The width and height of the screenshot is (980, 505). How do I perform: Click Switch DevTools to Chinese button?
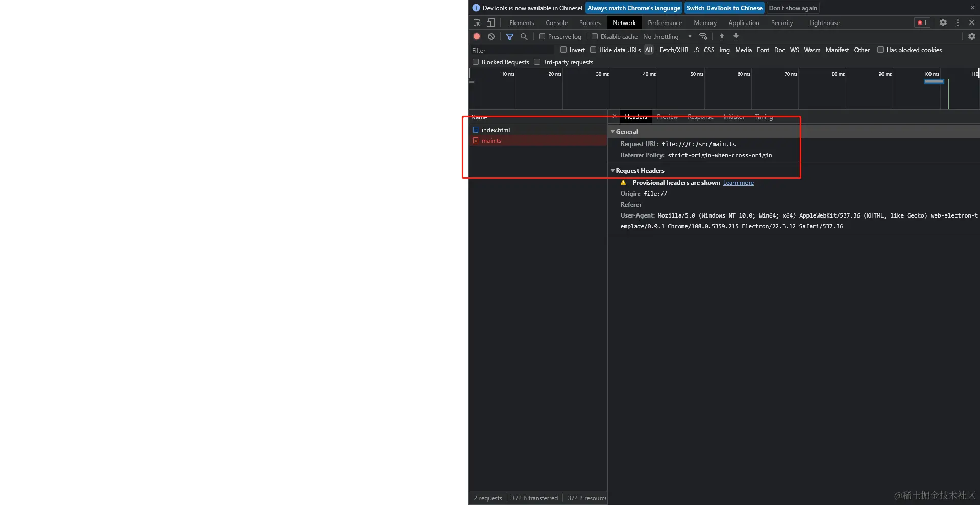click(724, 8)
